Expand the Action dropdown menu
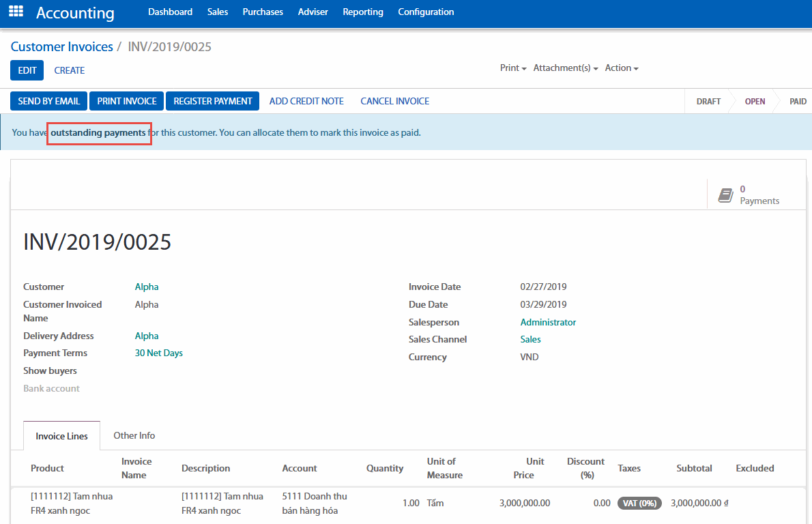The height and width of the screenshot is (524, 812). click(x=621, y=68)
